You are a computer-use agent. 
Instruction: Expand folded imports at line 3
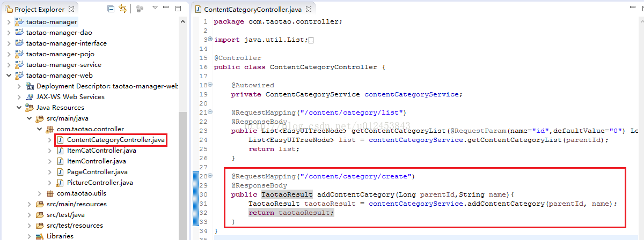(x=210, y=40)
